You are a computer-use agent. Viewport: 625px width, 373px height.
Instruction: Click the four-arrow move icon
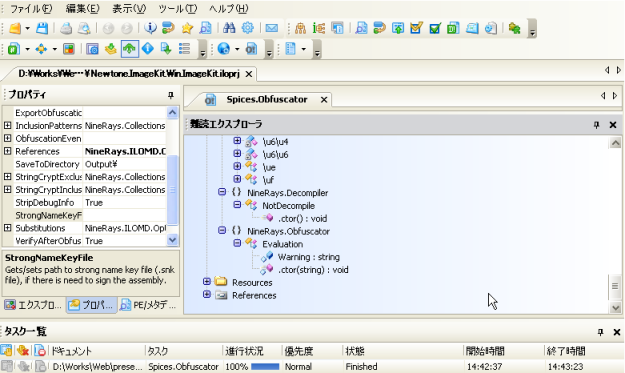pos(41,49)
